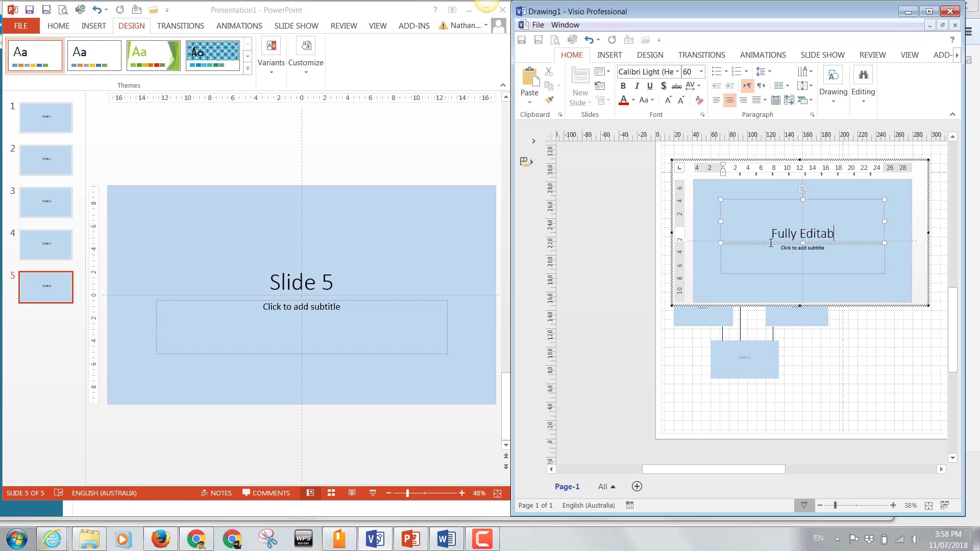The width and height of the screenshot is (980, 551).
Task: Open the PowerPoint FILE tab
Action: (x=21, y=26)
